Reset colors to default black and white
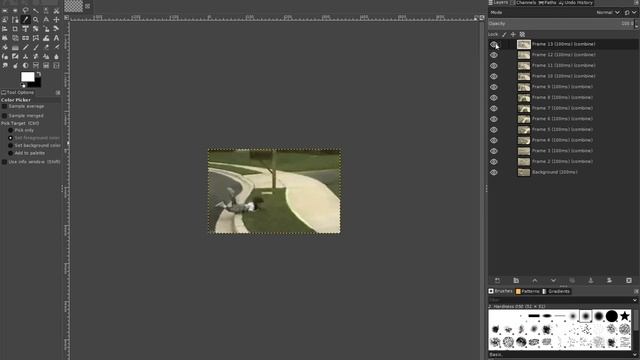The height and width of the screenshot is (360, 640). tap(23, 86)
